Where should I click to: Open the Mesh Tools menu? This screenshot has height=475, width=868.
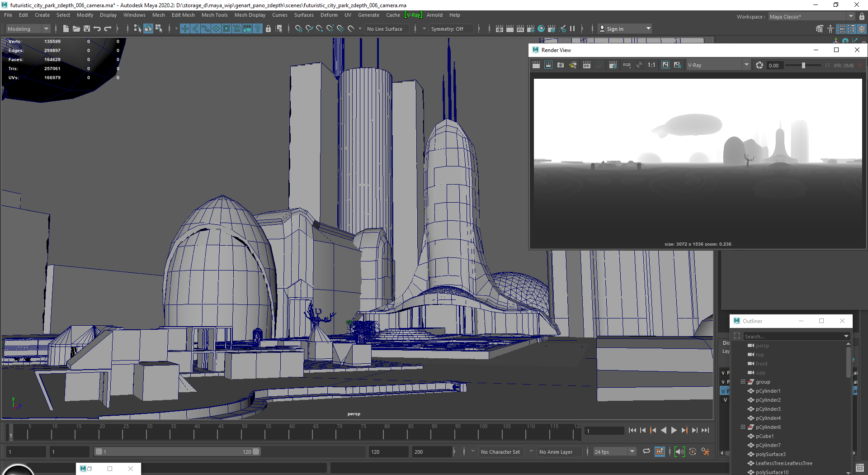pyautogui.click(x=215, y=15)
